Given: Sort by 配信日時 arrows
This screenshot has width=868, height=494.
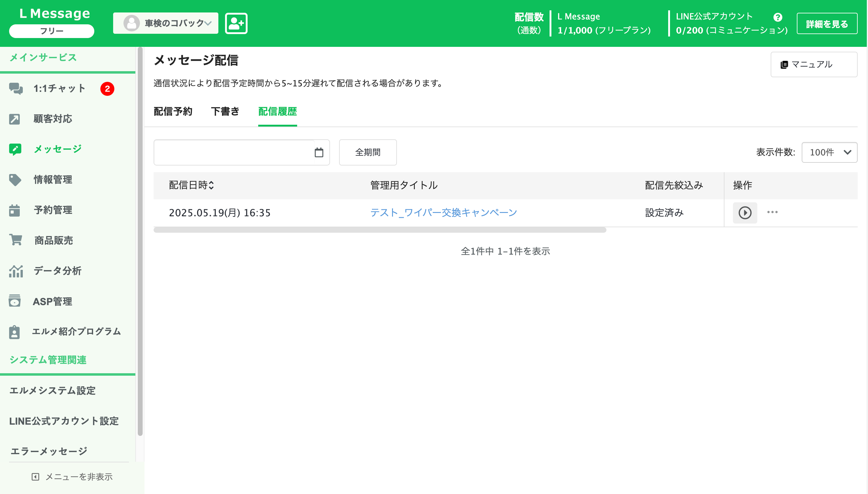Looking at the screenshot, I should (211, 185).
